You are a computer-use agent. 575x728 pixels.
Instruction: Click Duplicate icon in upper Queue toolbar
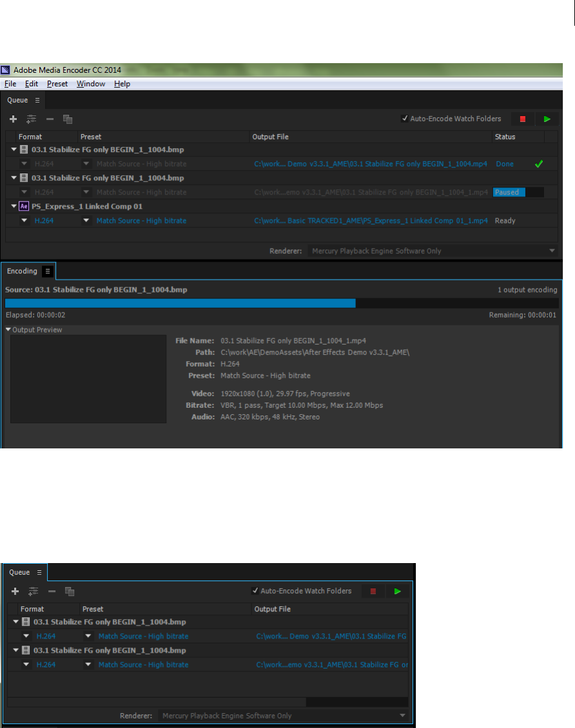pos(67,119)
